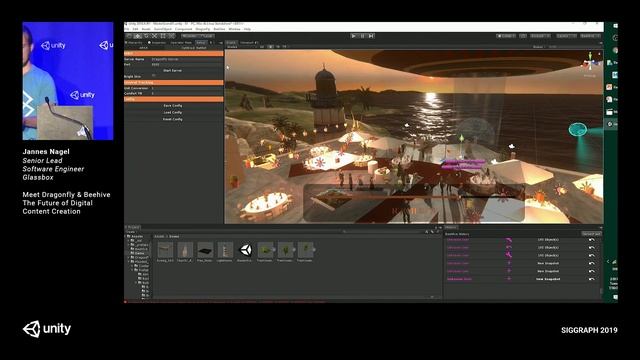This screenshot has width=640, height=360.
Task: Click the Load Config button
Action: pos(173,113)
